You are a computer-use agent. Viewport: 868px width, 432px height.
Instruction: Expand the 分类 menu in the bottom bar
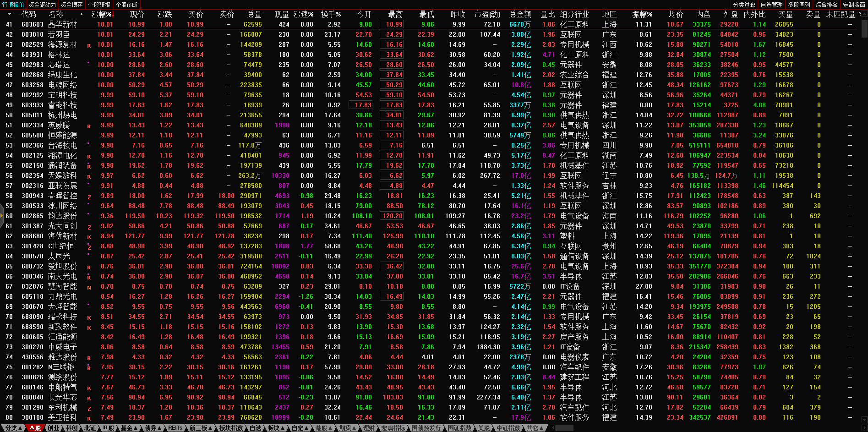[x=13, y=428]
